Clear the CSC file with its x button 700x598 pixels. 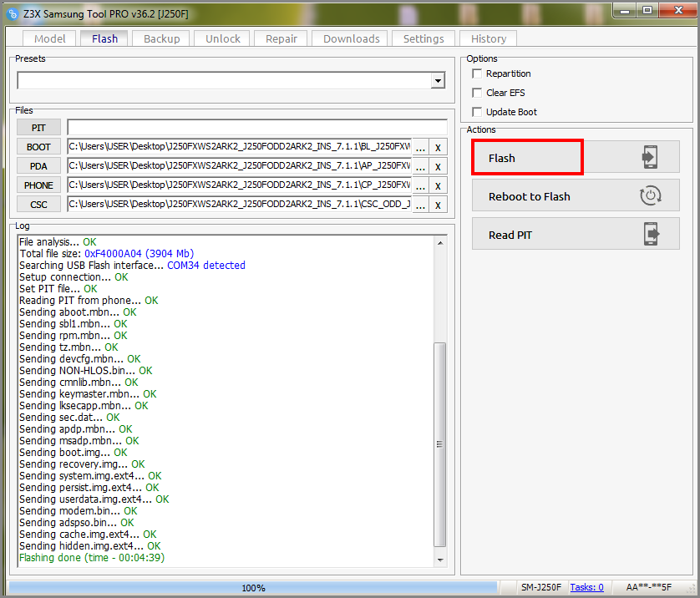438,205
